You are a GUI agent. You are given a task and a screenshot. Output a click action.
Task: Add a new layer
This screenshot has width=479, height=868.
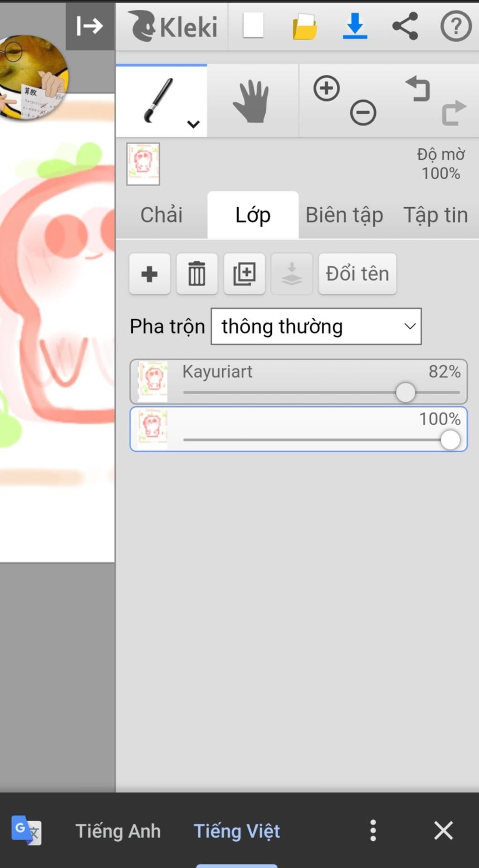[150, 274]
